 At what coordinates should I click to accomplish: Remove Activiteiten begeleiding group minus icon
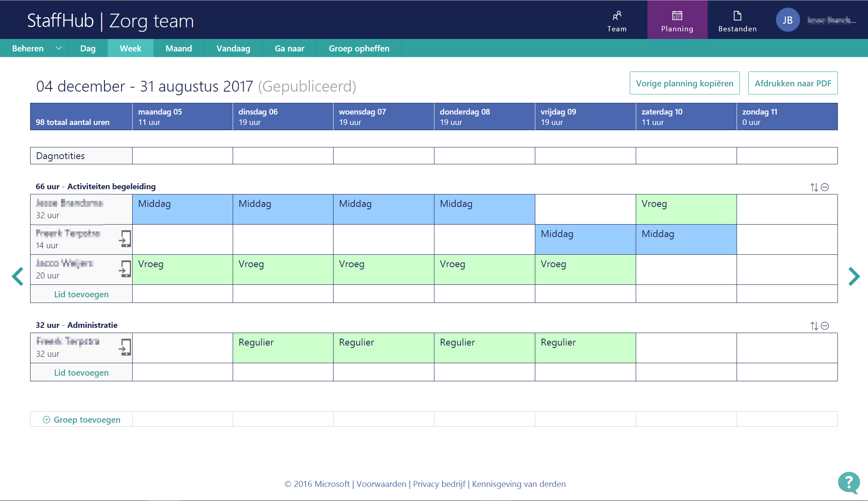(825, 187)
